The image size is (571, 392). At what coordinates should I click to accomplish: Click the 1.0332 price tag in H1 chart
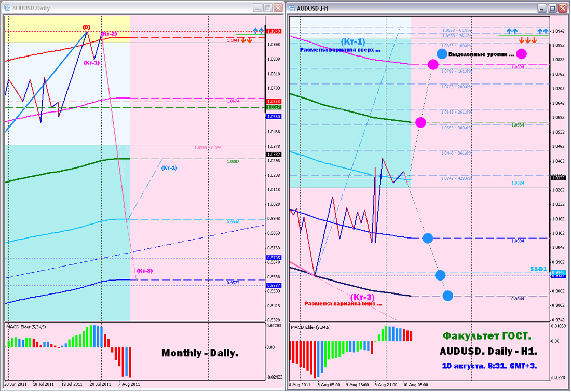[x=558, y=178]
